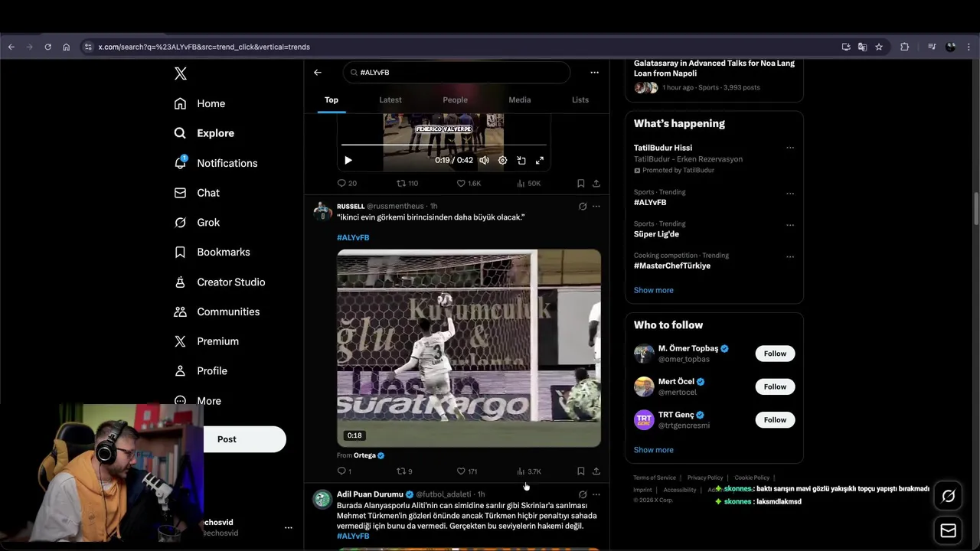Open more options for Süper Lig'de trend
The image size is (980, 551).
click(x=790, y=225)
